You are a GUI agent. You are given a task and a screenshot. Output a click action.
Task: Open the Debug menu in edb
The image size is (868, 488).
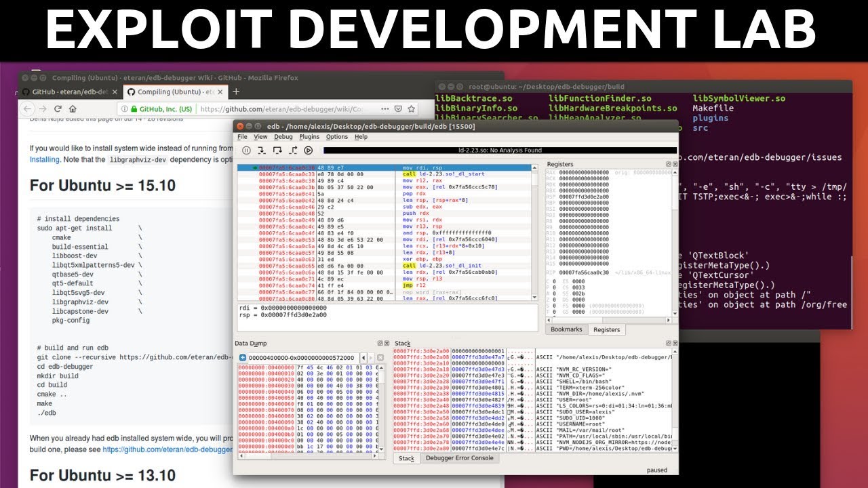pyautogui.click(x=283, y=137)
